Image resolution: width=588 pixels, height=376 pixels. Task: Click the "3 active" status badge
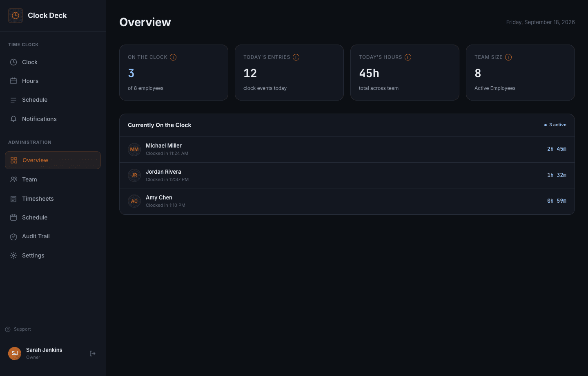[555, 125]
